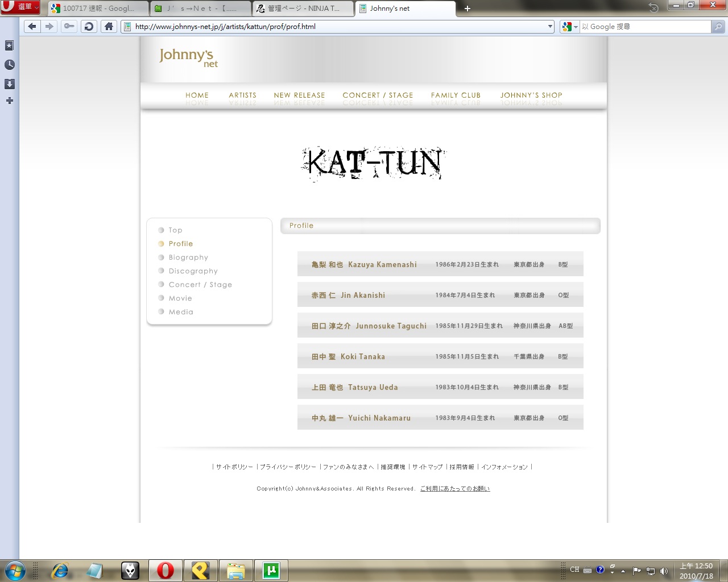Open the インフォメーション footer link

[504, 467]
